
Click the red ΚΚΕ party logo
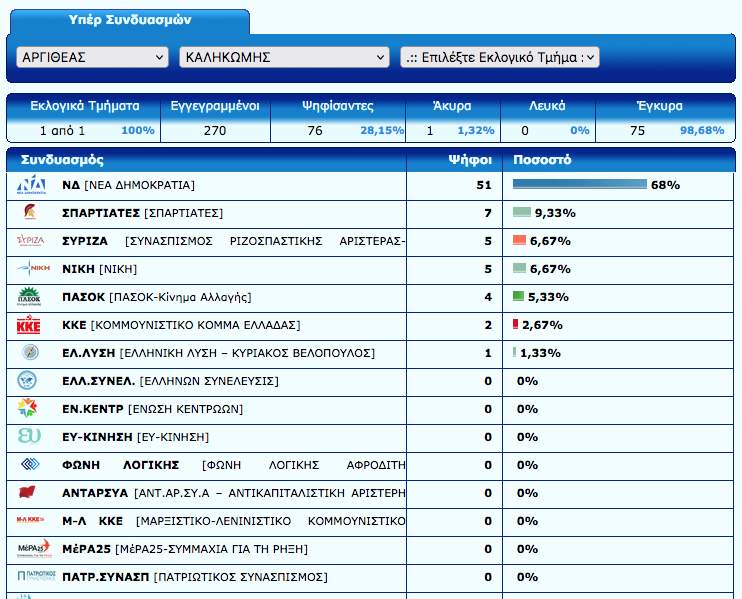(30, 325)
